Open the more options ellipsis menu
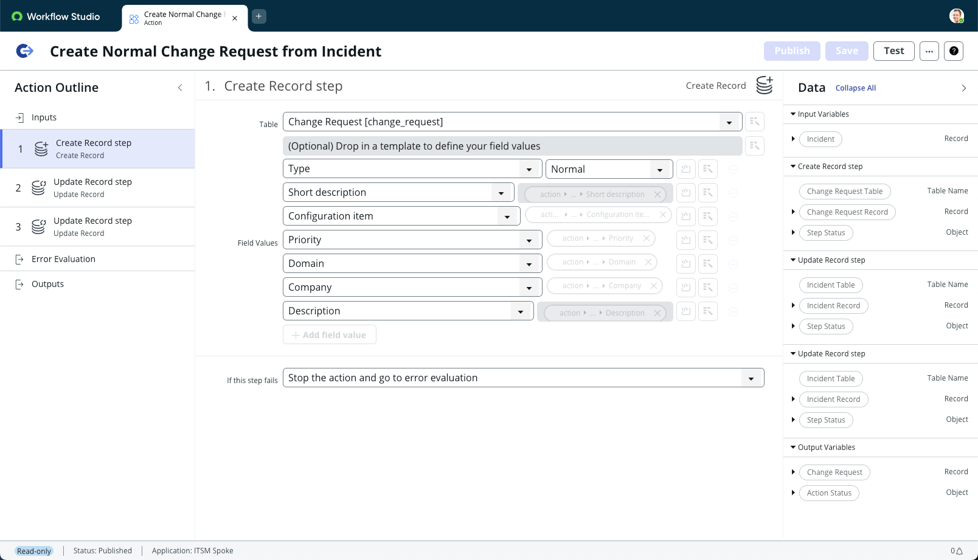The height and width of the screenshot is (560, 978). 929,51
